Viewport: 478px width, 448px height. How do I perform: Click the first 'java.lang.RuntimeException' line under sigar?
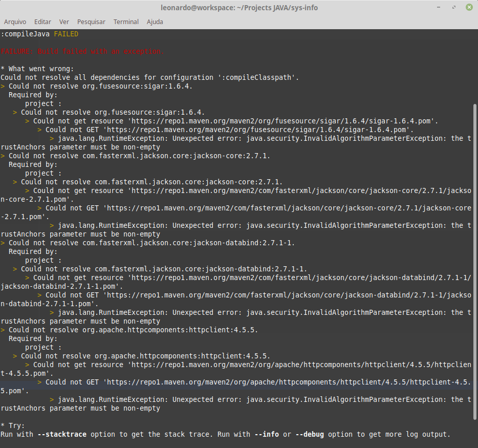pyautogui.click(x=260, y=138)
